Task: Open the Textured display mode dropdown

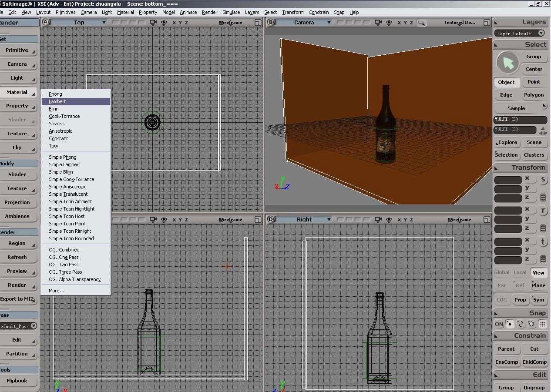Action: [459, 23]
